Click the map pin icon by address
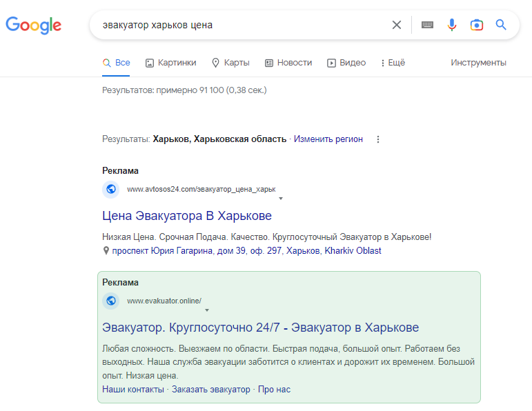 tap(106, 250)
